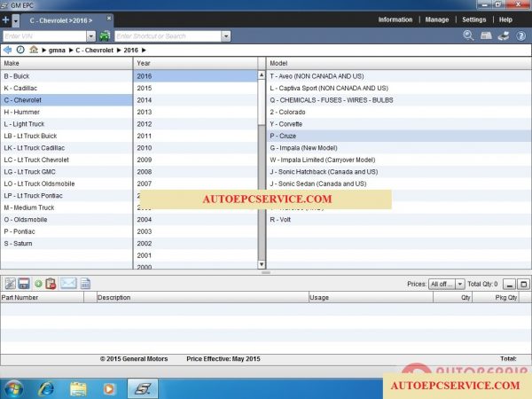Viewport: 532px width, 399px height.
Task: Select G - Impala (New Model)
Action: 399,148
